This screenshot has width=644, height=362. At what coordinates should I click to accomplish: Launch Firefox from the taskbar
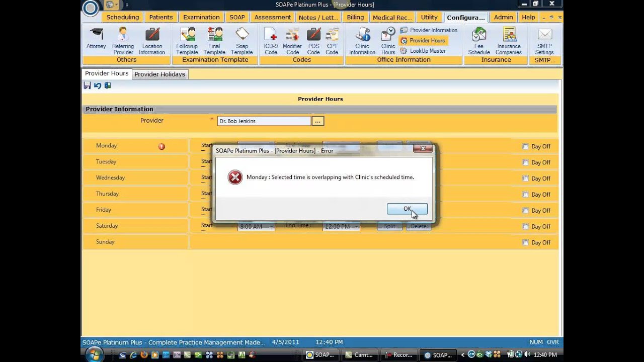coord(144,355)
